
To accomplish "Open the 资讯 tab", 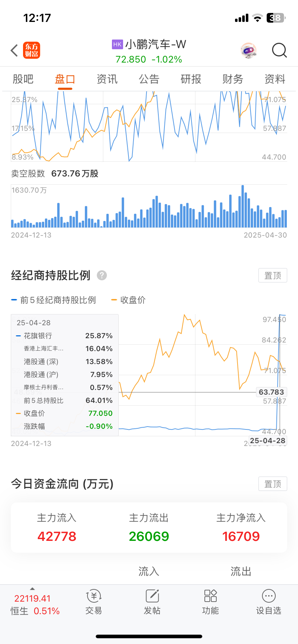I will [x=107, y=79].
